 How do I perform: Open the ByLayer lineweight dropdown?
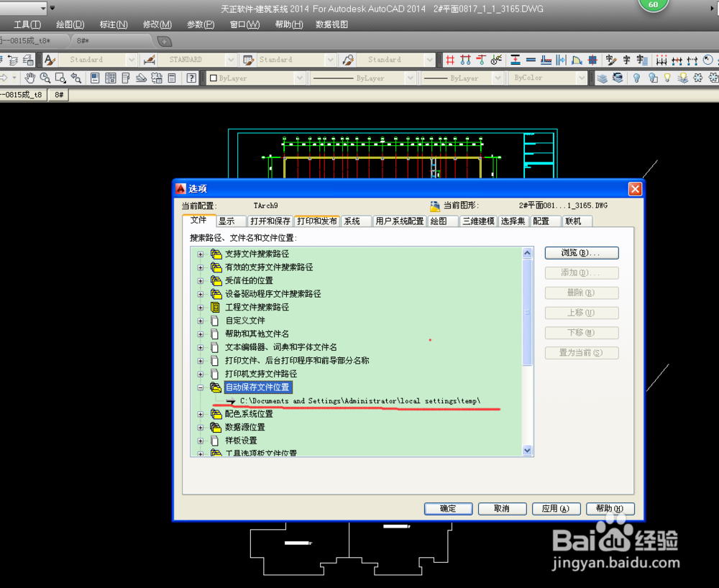point(498,78)
